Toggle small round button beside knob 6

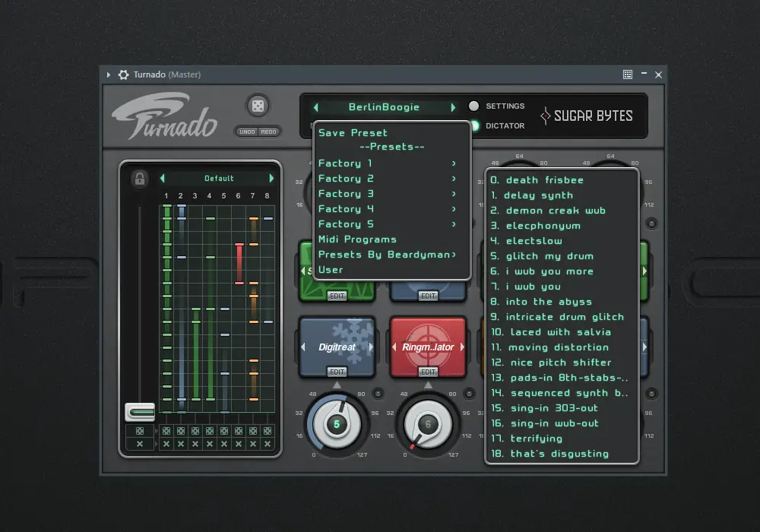[x=469, y=394]
